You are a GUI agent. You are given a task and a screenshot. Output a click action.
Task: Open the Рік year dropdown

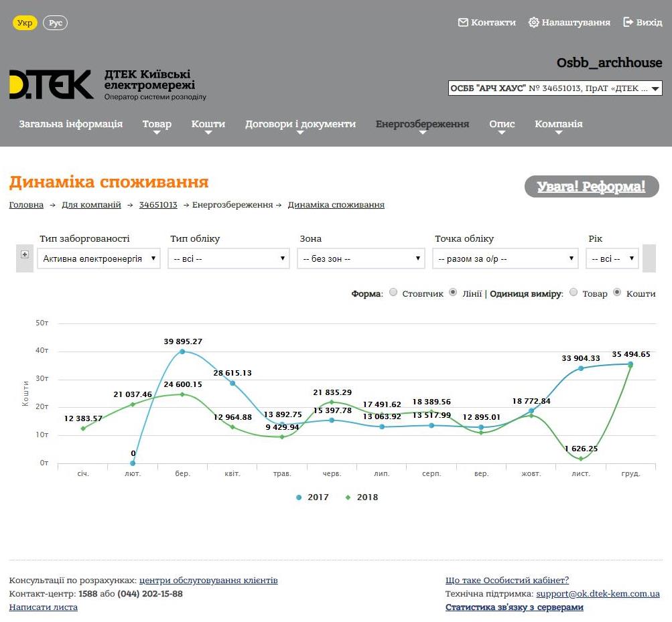coord(612,258)
